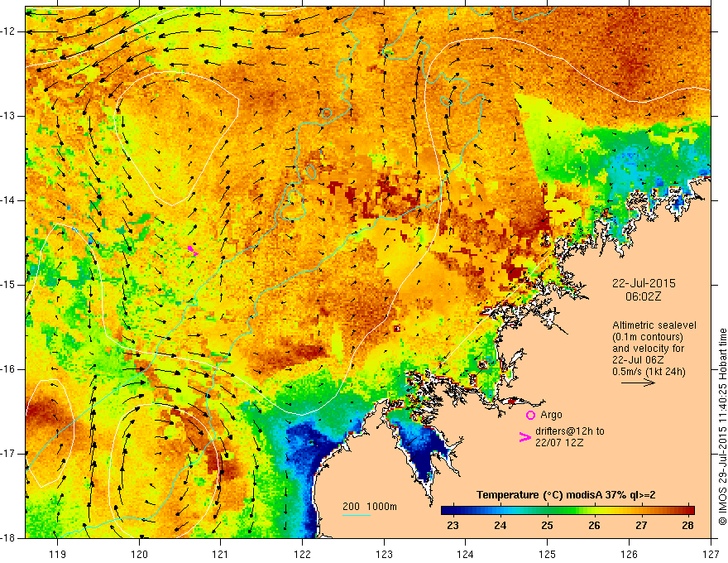The height and width of the screenshot is (563, 728).
Task: Click the colorbar value 27
Action: [641, 526]
